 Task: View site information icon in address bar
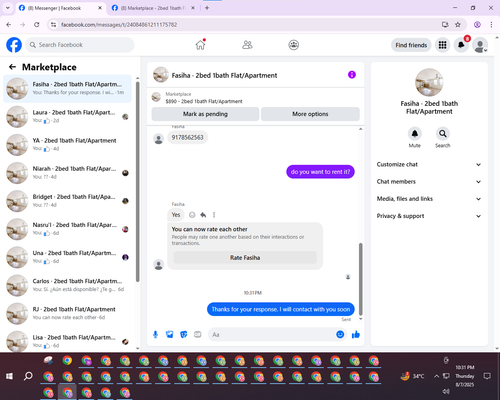[53, 25]
